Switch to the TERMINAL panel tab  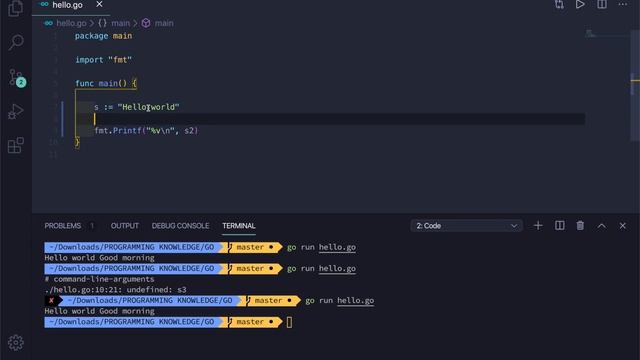(239, 226)
